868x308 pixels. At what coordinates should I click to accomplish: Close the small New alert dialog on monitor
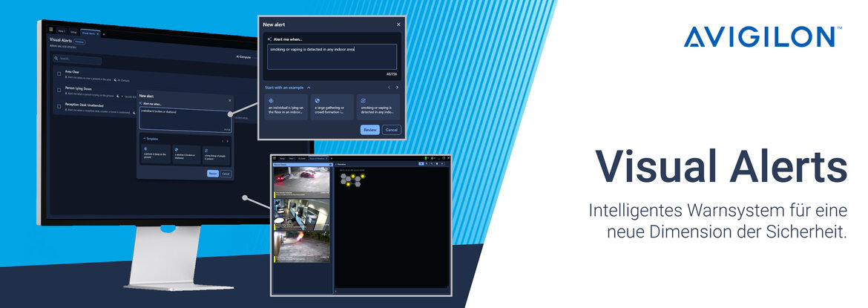click(230, 100)
